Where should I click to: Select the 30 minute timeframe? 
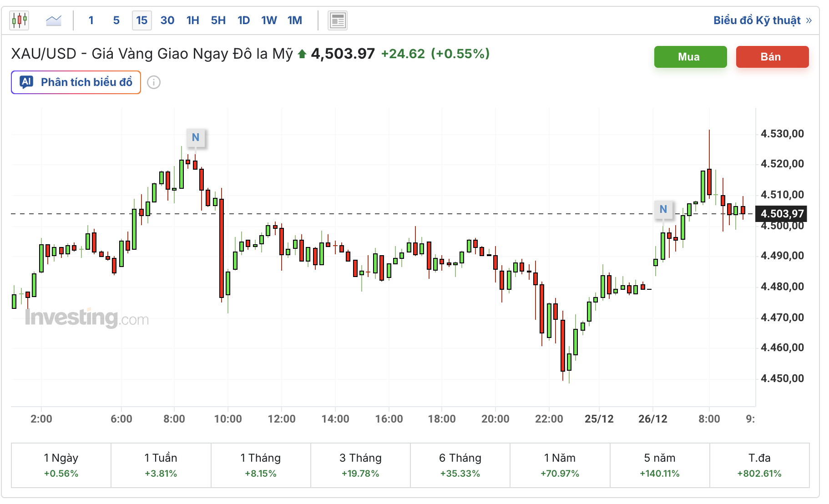[x=167, y=20]
